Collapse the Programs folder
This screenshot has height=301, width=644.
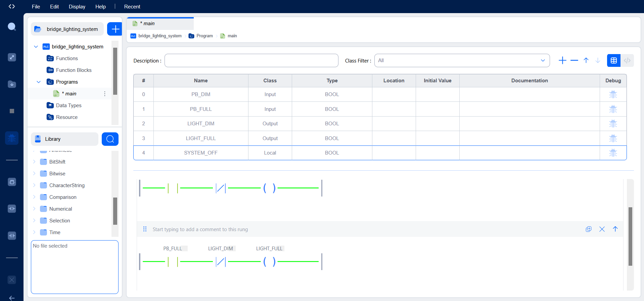[x=39, y=82]
